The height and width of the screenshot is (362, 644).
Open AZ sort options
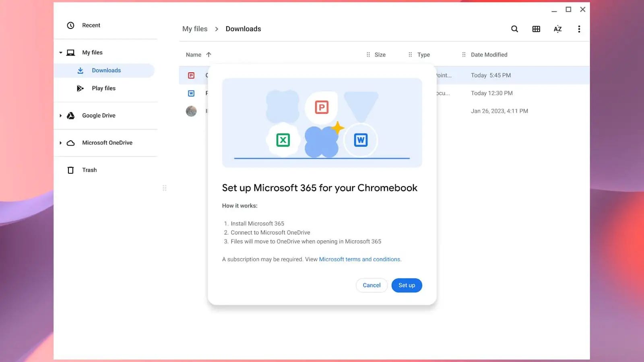point(557,29)
